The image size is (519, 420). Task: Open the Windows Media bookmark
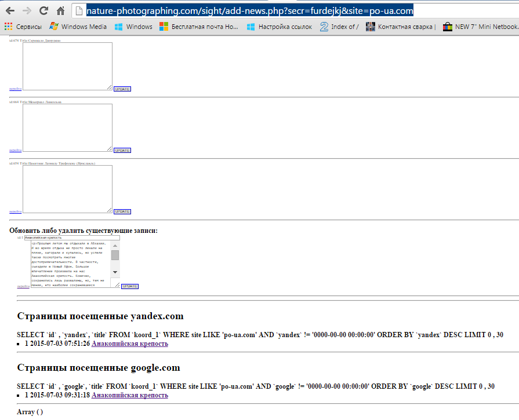(78, 27)
